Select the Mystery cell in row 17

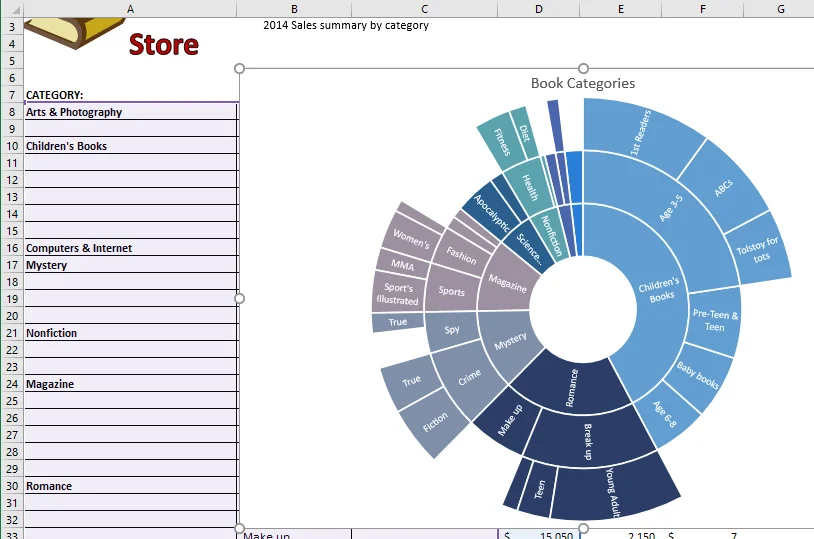pos(131,265)
